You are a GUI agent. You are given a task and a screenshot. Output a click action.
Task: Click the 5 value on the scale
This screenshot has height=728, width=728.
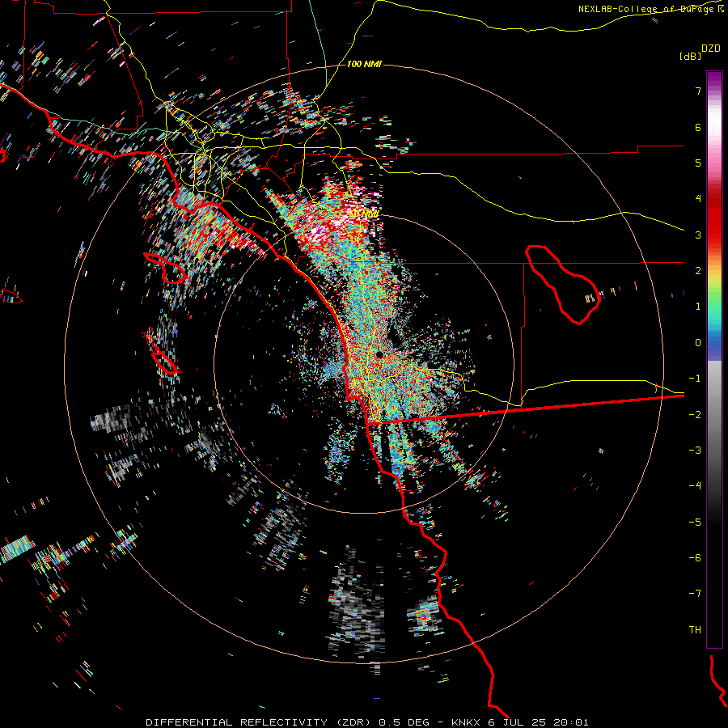698,163
